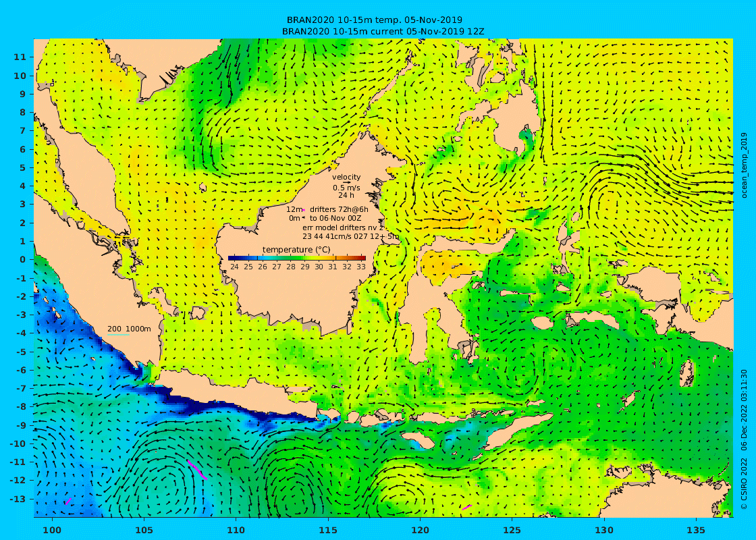Viewport: 756px width, 540px height.
Task: Click the '0.5 m/s' velocity scale text
Action: click(346, 188)
